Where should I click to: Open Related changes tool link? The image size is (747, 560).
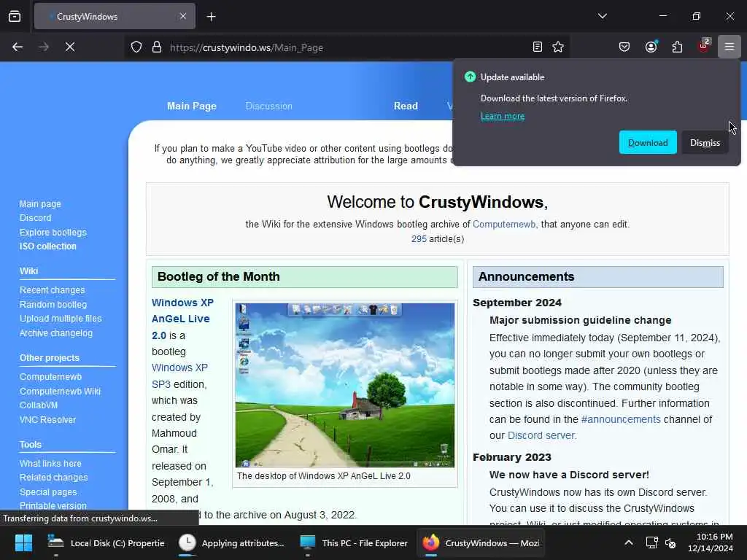[53, 477]
